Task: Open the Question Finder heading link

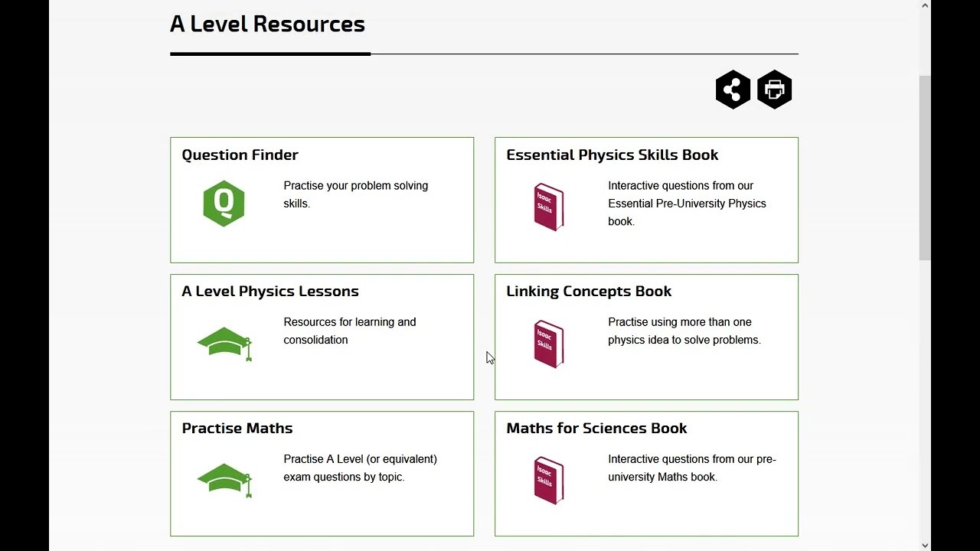Action: point(240,155)
